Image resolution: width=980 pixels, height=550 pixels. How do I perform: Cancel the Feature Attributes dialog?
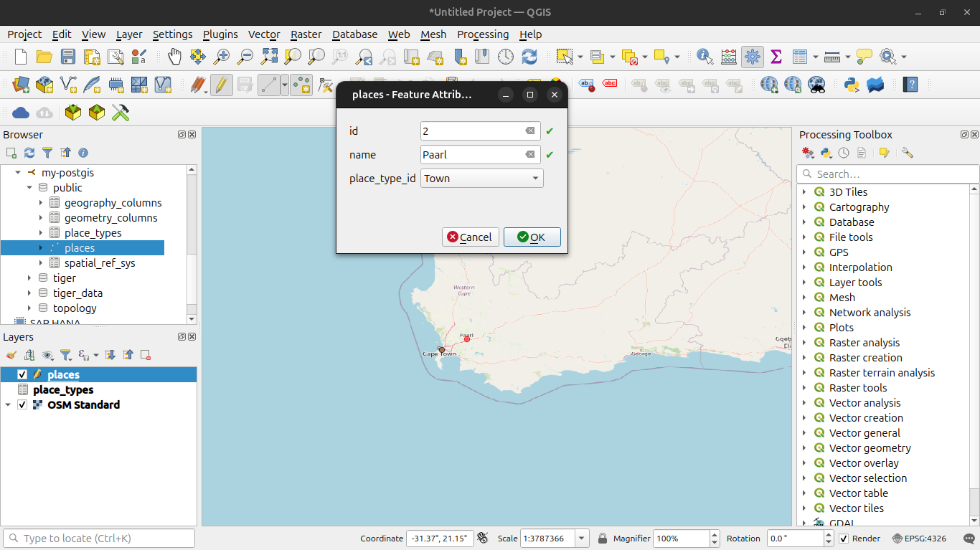470,237
